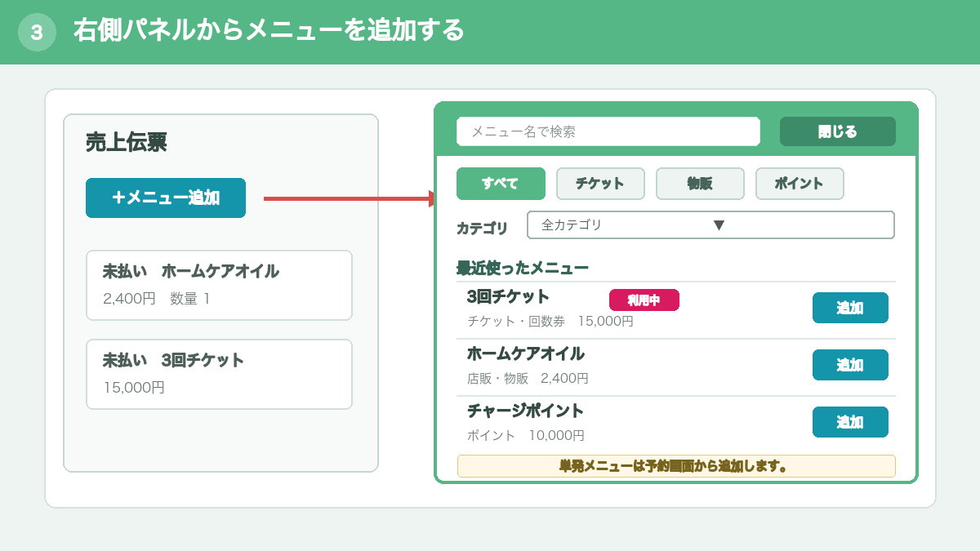Open the 未払い ホームケアオイル slip card

tap(219, 285)
